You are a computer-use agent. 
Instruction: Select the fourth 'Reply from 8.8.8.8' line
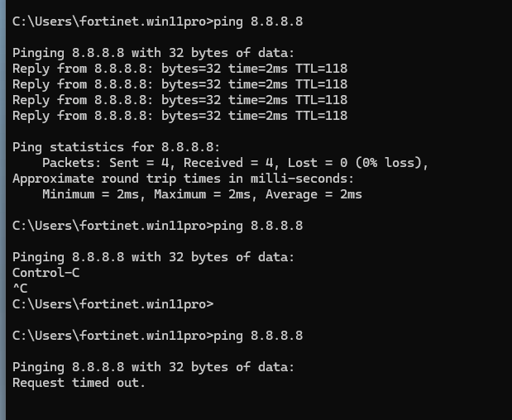pyautogui.click(x=179, y=115)
